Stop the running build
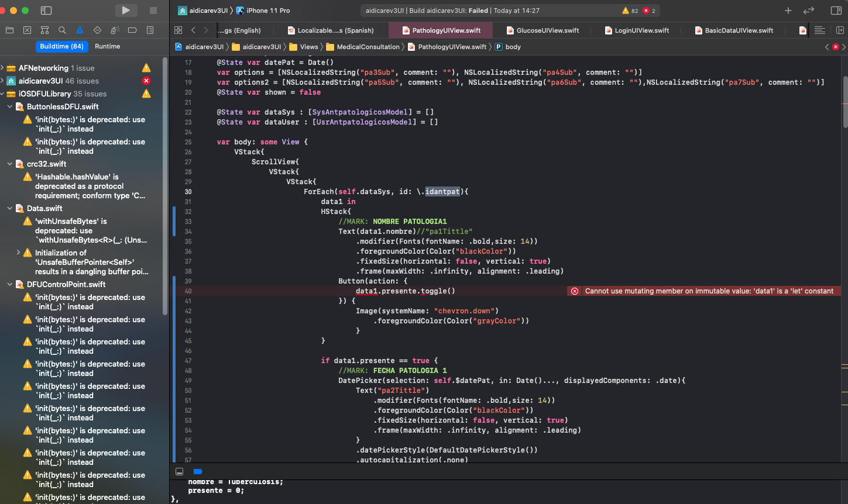The height and width of the screenshot is (504, 848). (153, 11)
